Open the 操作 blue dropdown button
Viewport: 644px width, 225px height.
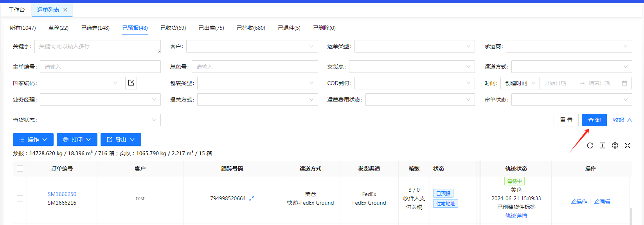33,140
